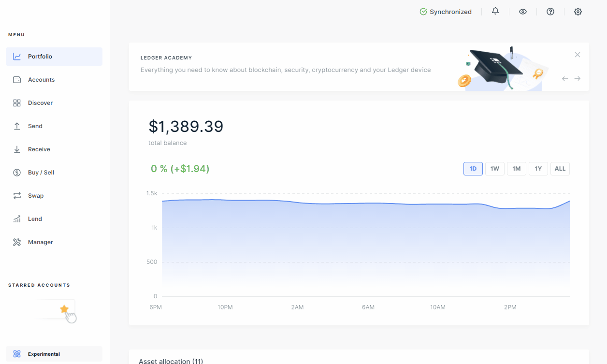
Task: Switch to the ALL time range view
Action: pyautogui.click(x=560, y=168)
